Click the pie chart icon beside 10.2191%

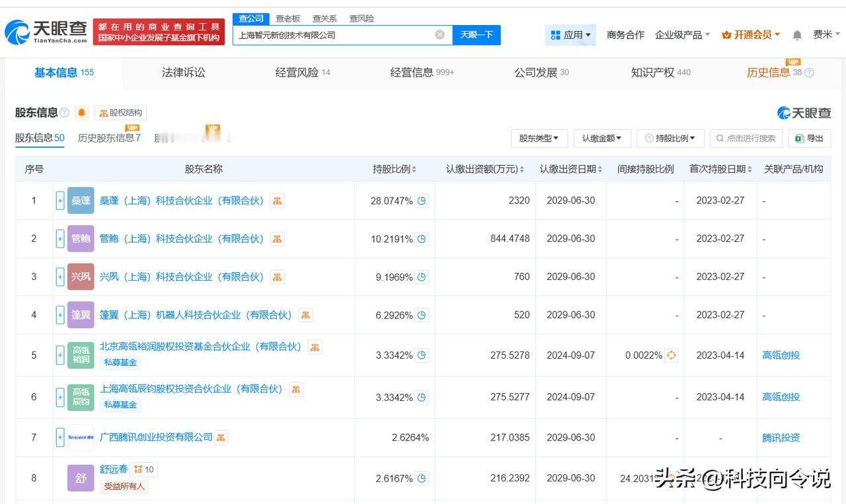[422, 239]
